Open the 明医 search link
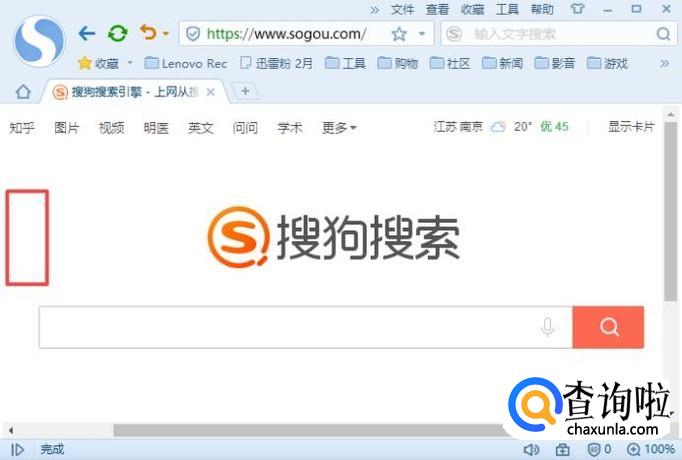 (x=156, y=128)
